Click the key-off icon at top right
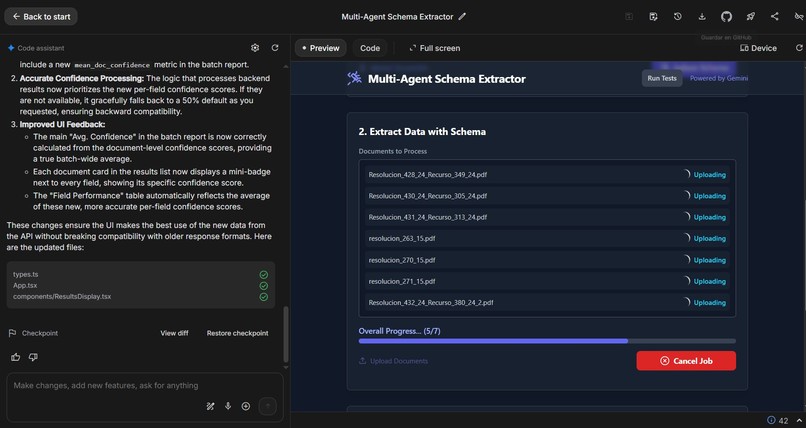806x428 pixels. [799, 16]
